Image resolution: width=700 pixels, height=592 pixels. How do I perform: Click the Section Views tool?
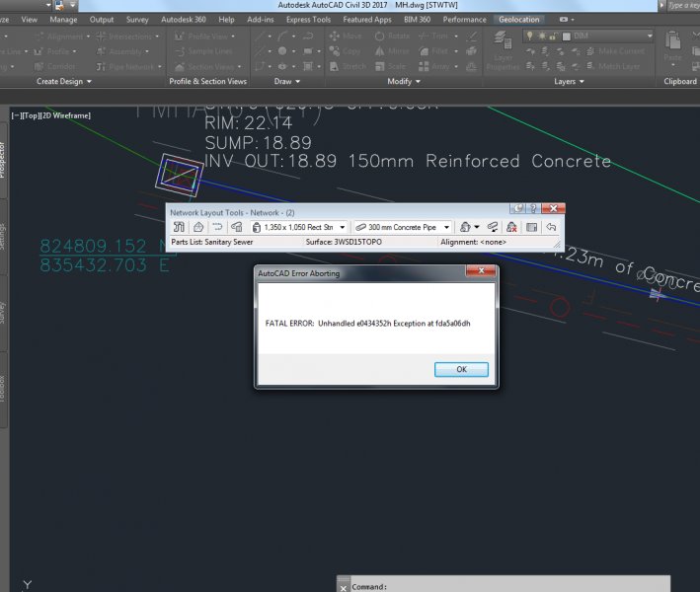pyautogui.click(x=207, y=66)
